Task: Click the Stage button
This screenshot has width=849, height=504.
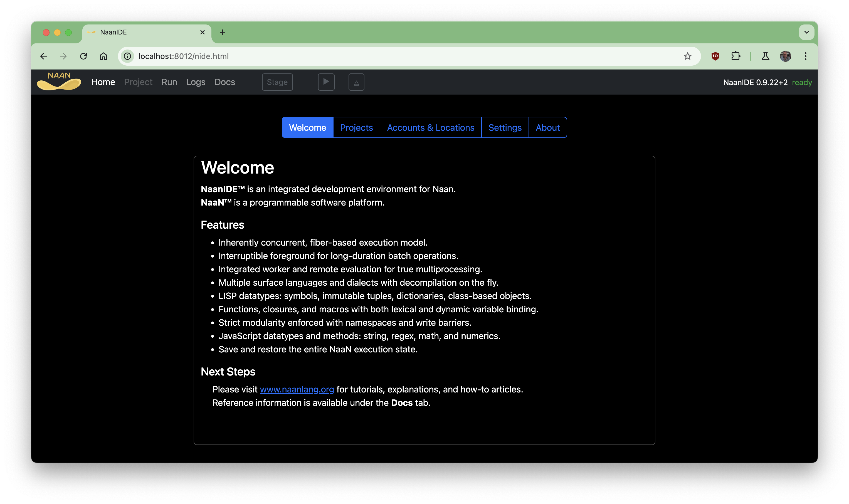Action: [x=277, y=82]
